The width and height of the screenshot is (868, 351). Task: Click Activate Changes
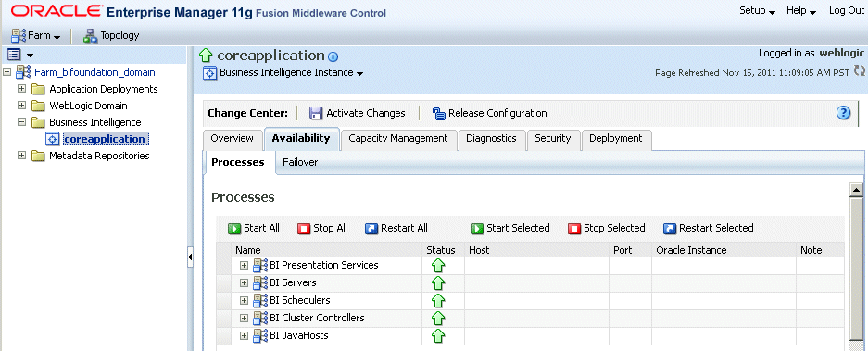point(357,114)
